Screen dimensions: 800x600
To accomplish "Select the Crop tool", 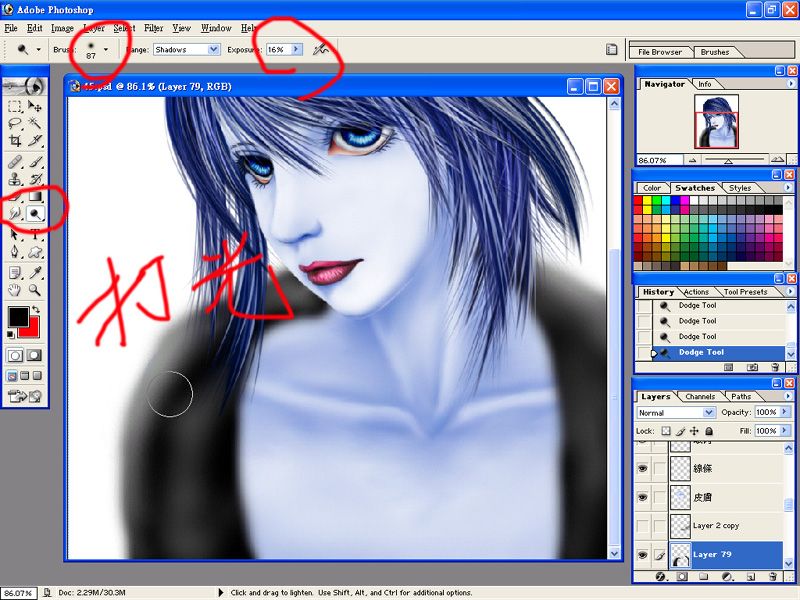I will (x=15, y=140).
